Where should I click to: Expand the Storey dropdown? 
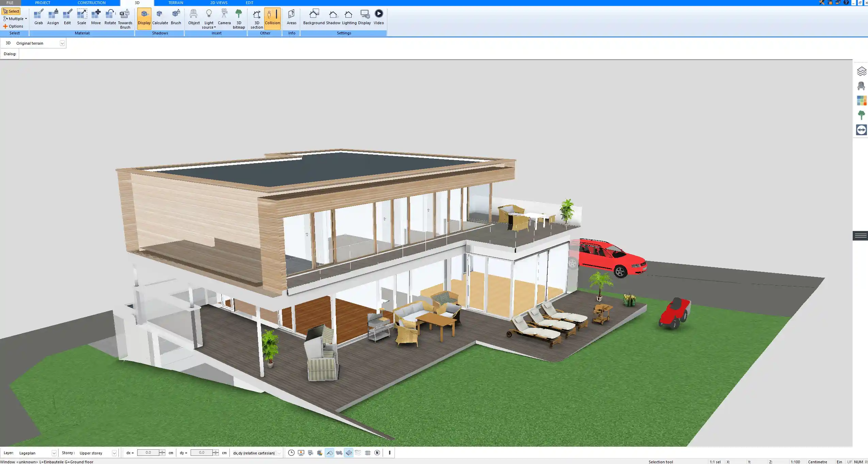tap(114, 453)
